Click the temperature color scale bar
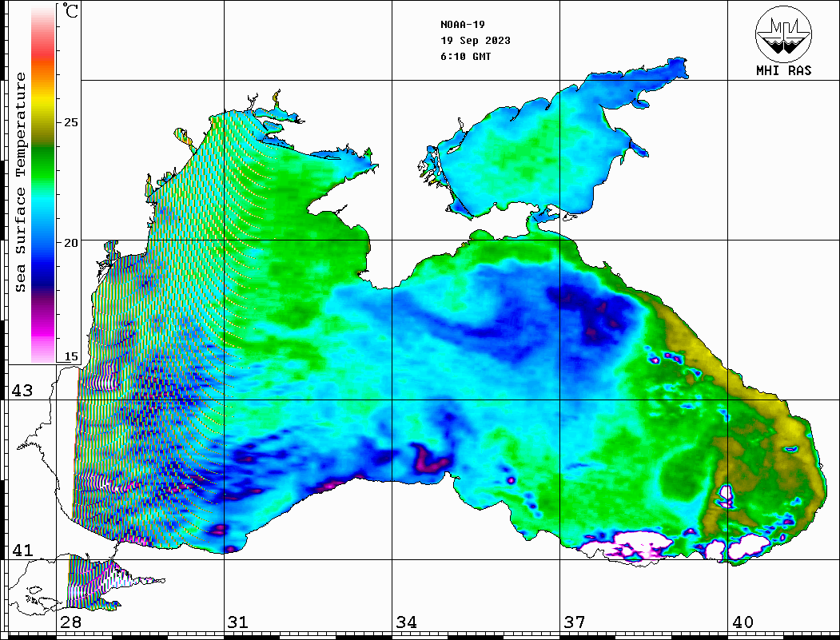The image size is (840, 640). pos(43,184)
